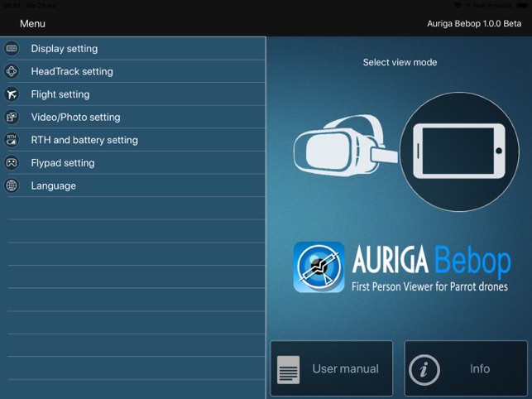532x399 pixels.
Task: Select the phone screen view mode
Action: (459, 151)
